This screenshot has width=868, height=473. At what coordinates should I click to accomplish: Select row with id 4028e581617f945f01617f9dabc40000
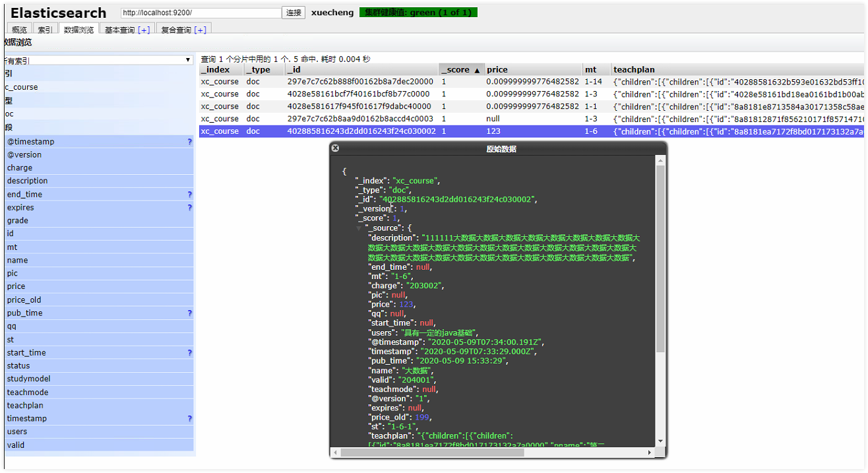[x=532, y=106]
